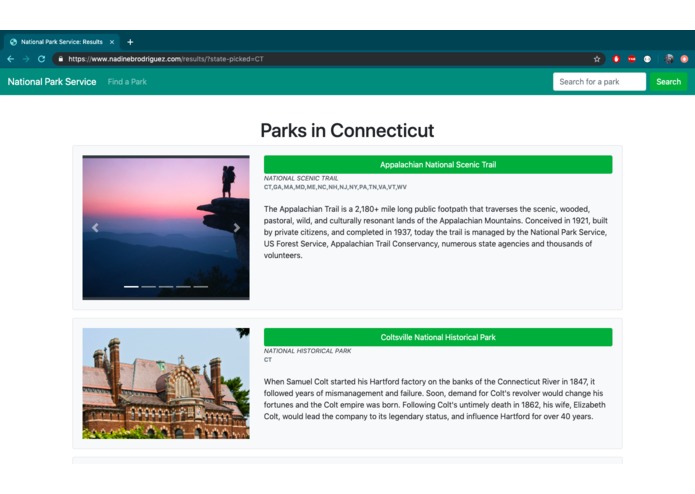Click the padlock icon in address bar

pyautogui.click(x=61, y=59)
